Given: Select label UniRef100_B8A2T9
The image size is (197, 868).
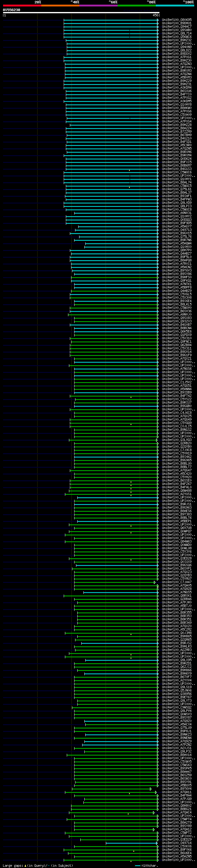Looking at the screenshot, I should [x=177, y=822].
